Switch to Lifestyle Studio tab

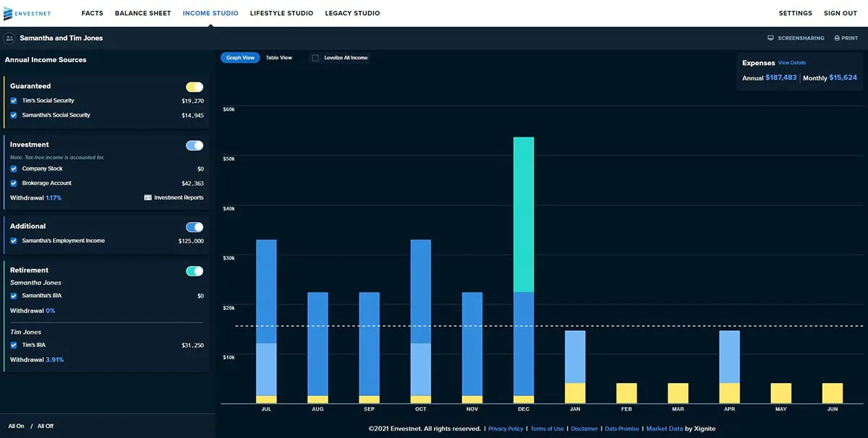tap(281, 13)
